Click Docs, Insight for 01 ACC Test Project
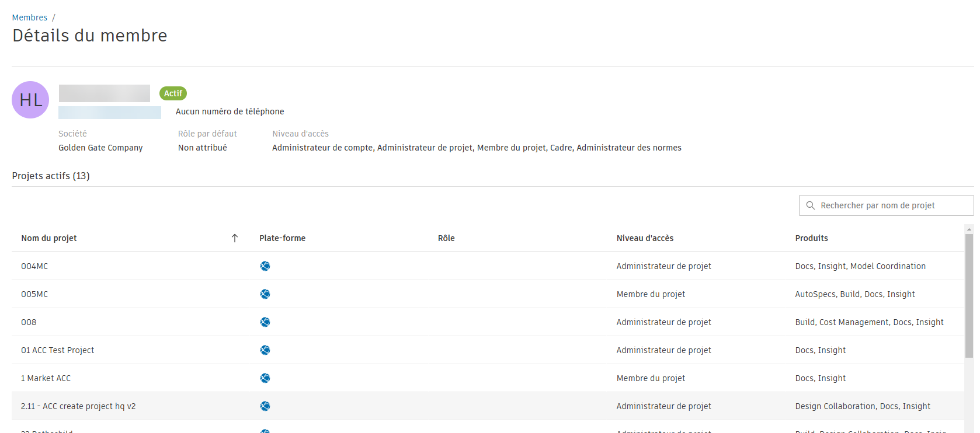This screenshot has width=980, height=433. [821, 350]
